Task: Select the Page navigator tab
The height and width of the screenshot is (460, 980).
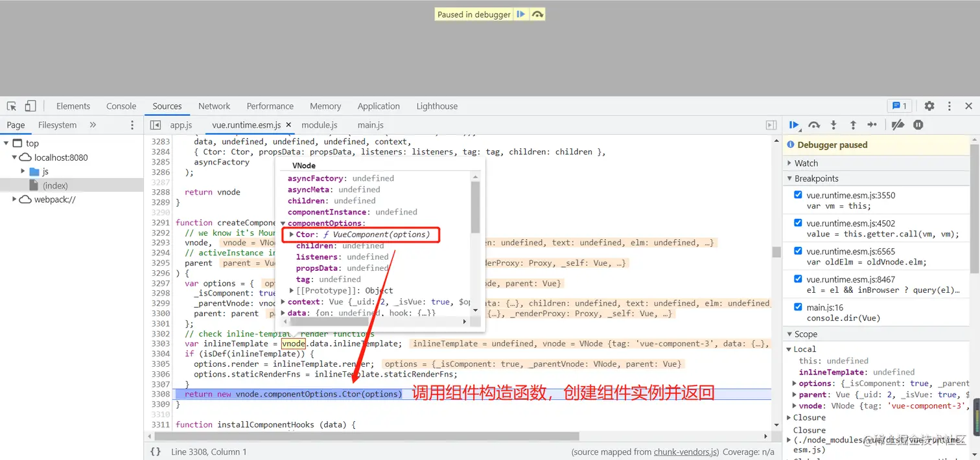Action: [16, 125]
